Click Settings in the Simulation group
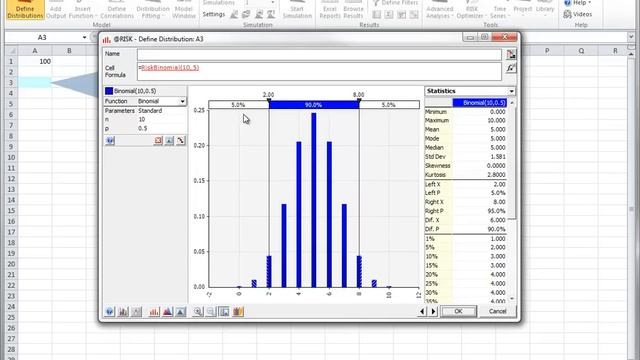The height and width of the screenshot is (360, 640). click(213, 14)
